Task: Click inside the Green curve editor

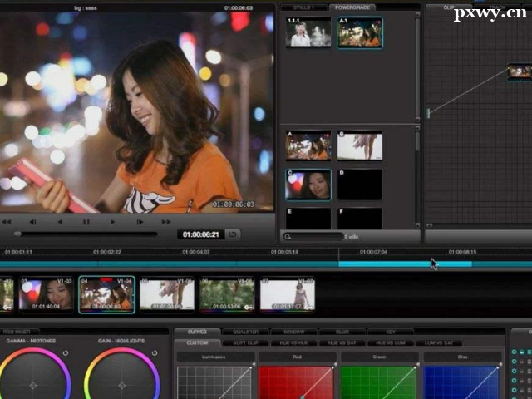Action: coord(378,382)
